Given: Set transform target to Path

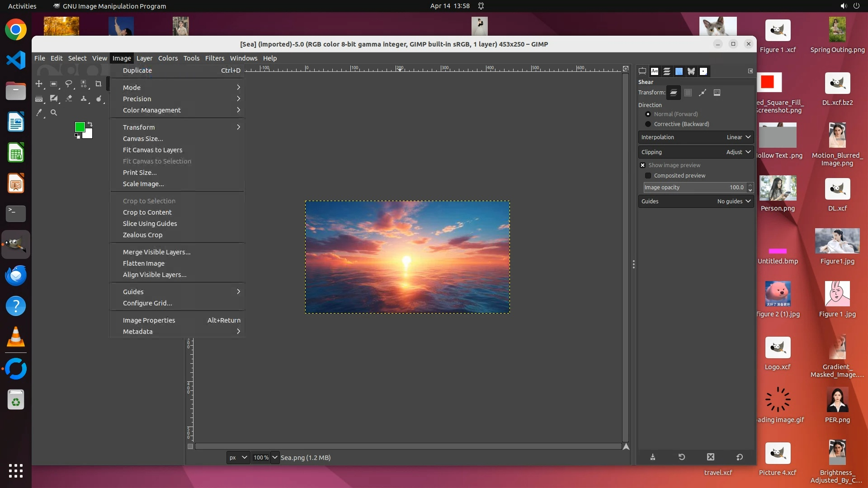Looking at the screenshot, I should pyautogui.click(x=703, y=93).
